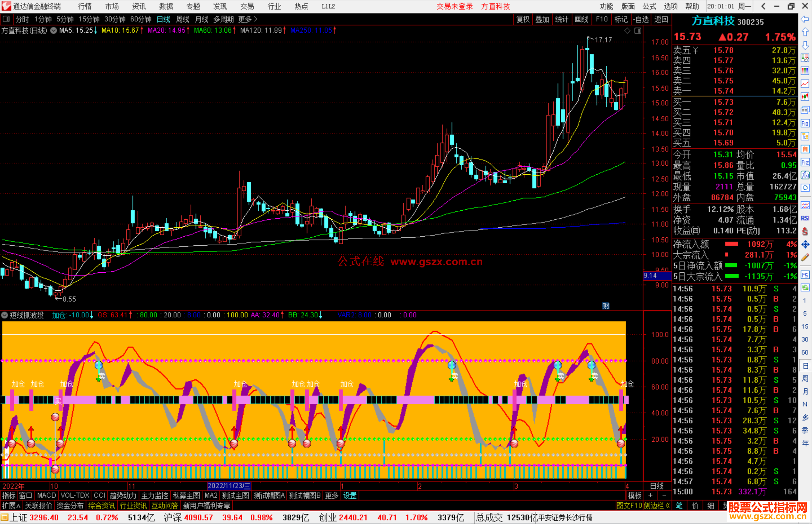Expand 更多 period options in top bar

[248, 19]
